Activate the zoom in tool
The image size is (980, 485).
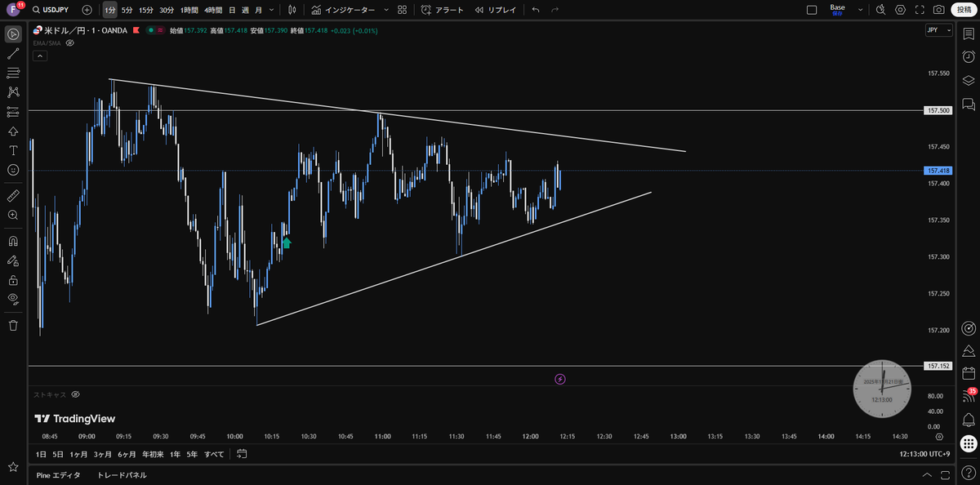[x=13, y=215]
